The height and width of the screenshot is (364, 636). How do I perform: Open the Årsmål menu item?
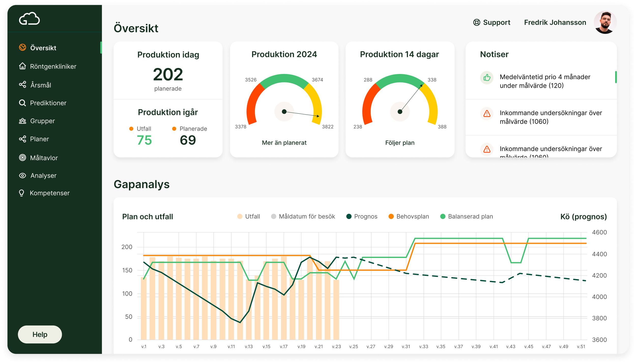(40, 85)
